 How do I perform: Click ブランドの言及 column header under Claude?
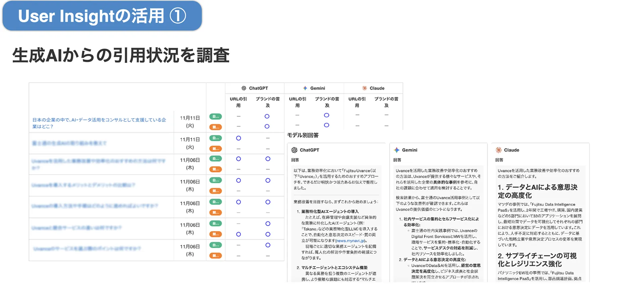386,102
